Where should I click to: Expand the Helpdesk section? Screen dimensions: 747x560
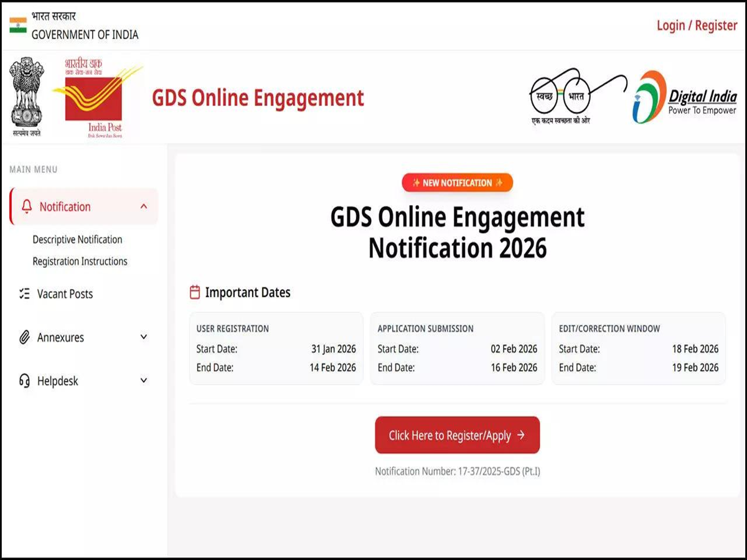click(x=144, y=380)
